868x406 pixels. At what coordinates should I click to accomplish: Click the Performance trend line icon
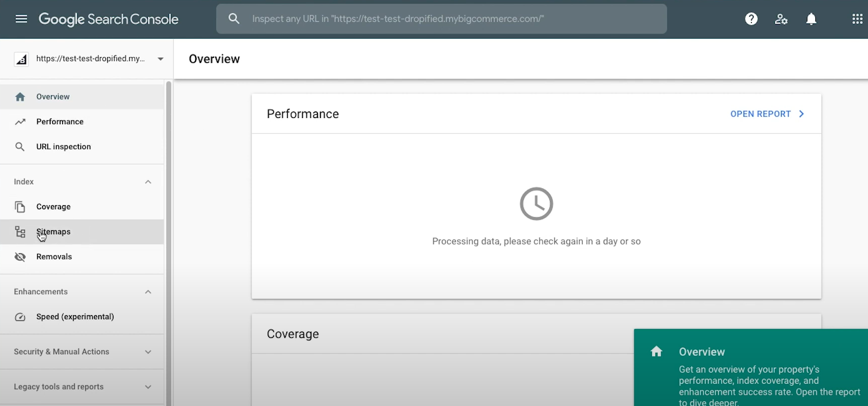coord(20,122)
